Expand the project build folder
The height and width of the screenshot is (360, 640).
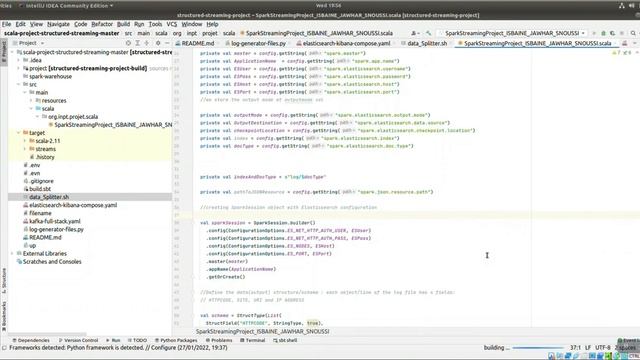click(x=18, y=69)
